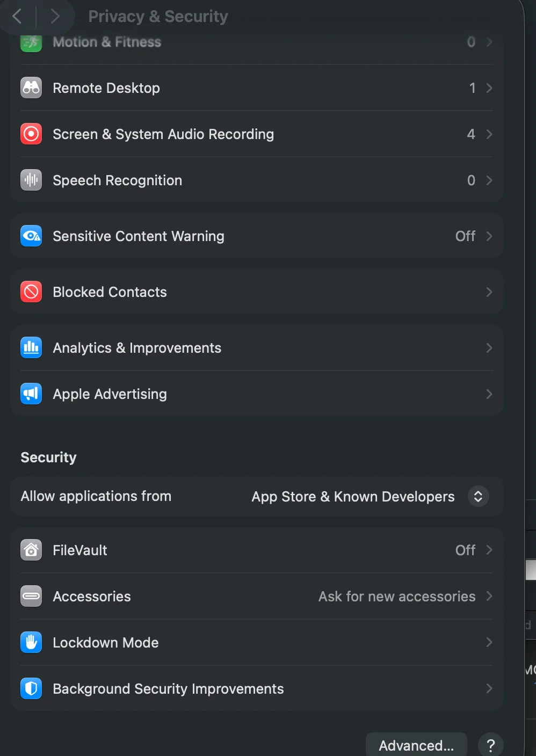This screenshot has height=756, width=536.
Task: Click the Background Security Improvements shield icon
Action: [x=31, y=688]
